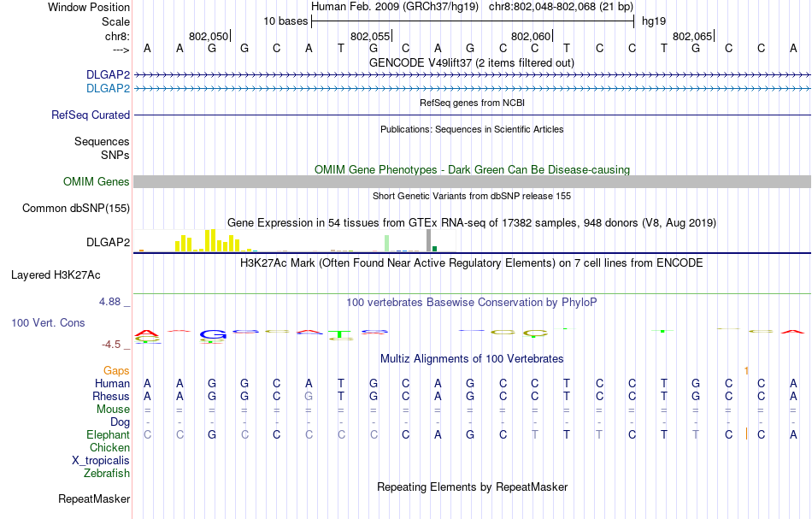
Task: Click the Window Position track label
Action: click(x=89, y=7)
